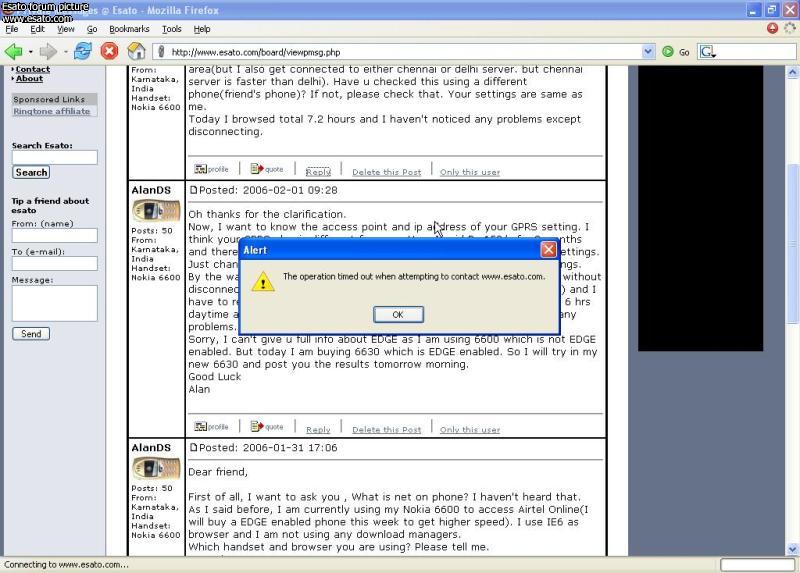Click the site icon in address bar
The height and width of the screenshot is (573, 800).
[161, 52]
